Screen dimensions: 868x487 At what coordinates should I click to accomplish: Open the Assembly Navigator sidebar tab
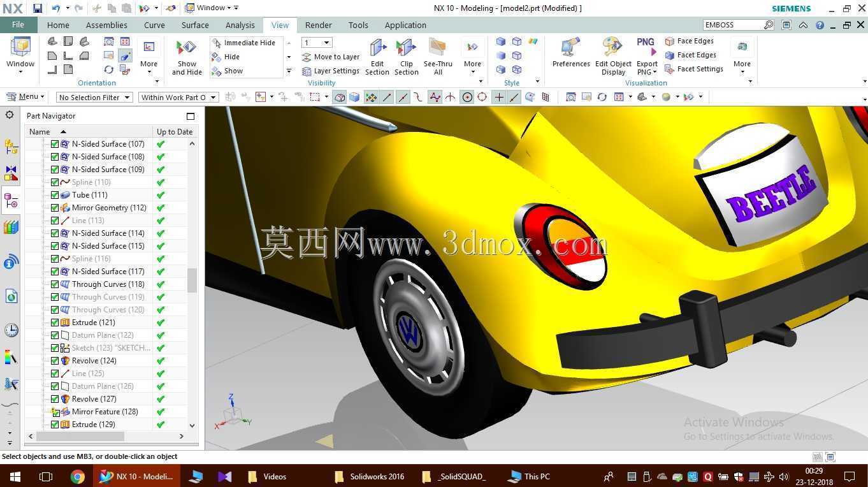click(11, 146)
